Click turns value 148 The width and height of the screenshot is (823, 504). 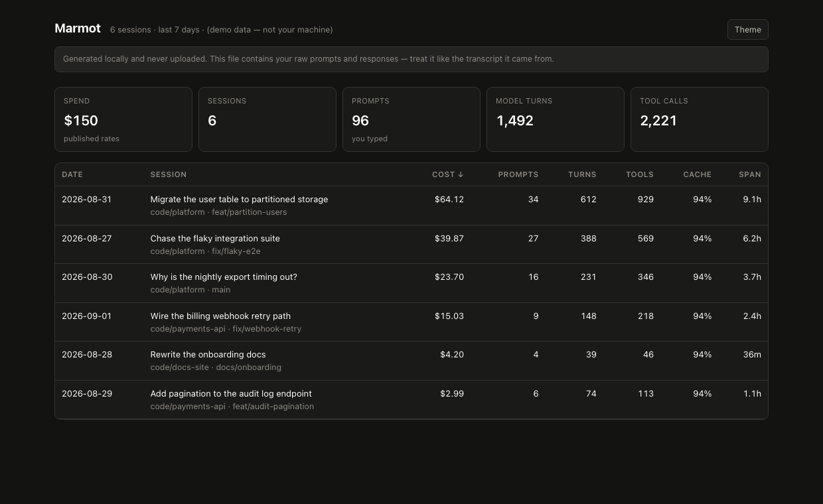coord(589,316)
